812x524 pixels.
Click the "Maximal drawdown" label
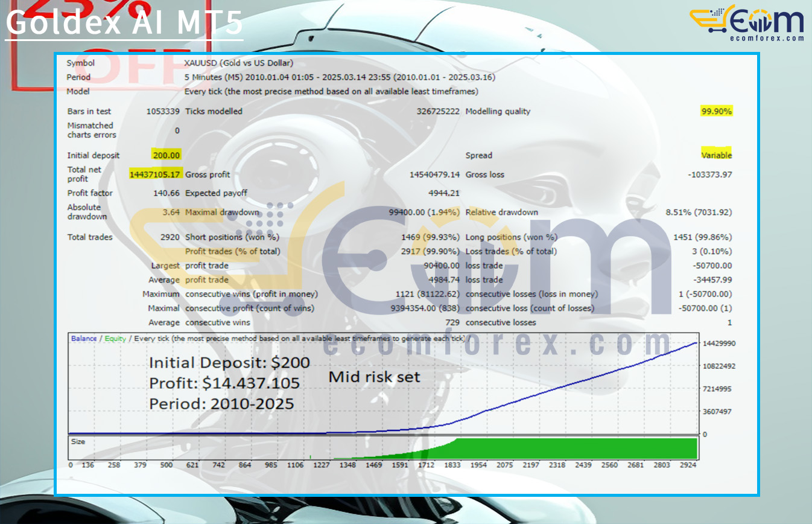[222, 212]
